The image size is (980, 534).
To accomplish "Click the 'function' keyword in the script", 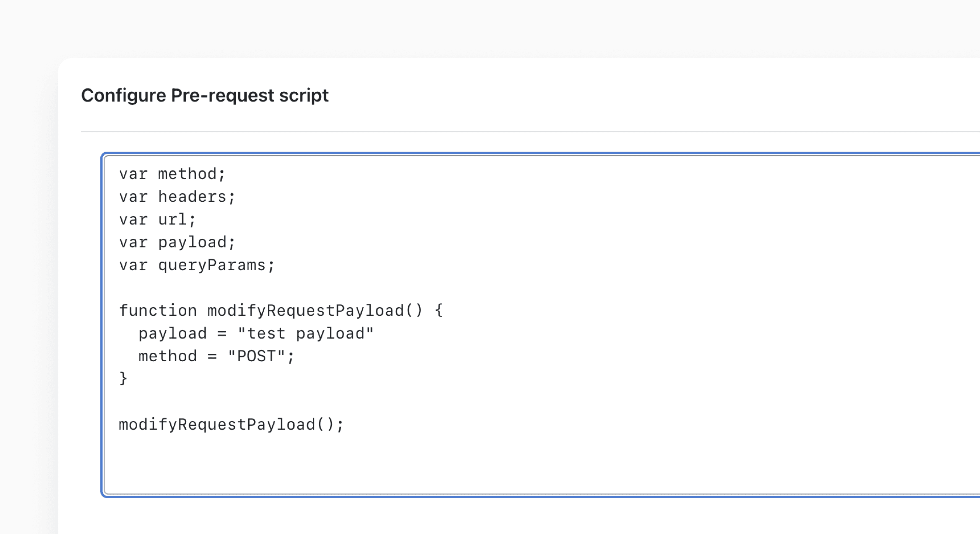I will [158, 311].
